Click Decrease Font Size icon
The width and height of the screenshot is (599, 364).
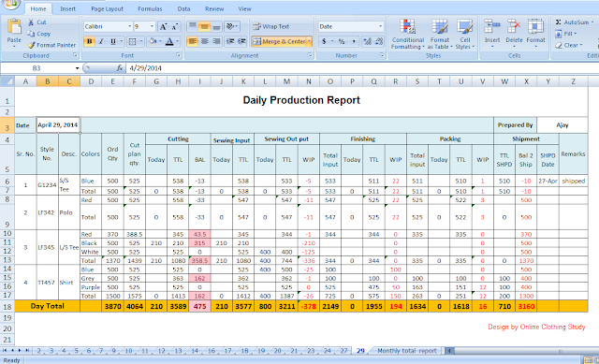click(175, 27)
